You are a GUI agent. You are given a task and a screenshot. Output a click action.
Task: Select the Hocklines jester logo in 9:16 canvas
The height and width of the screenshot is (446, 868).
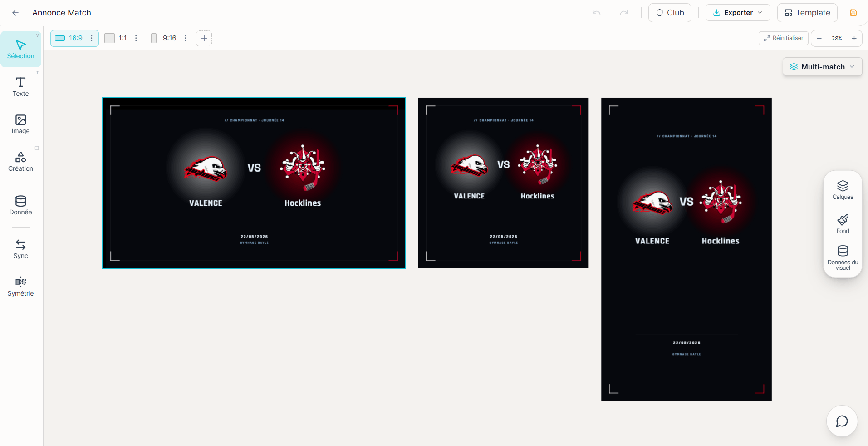click(721, 202)
